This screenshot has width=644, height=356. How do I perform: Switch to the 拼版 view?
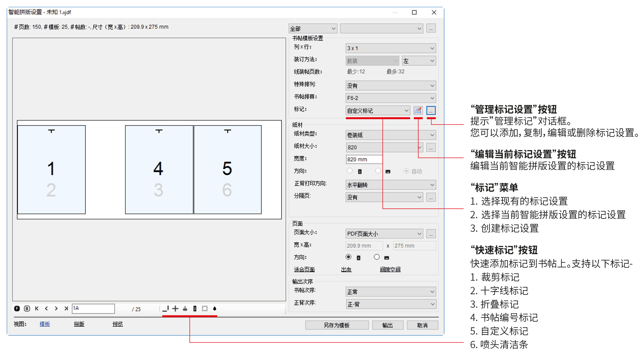(79, 324)
